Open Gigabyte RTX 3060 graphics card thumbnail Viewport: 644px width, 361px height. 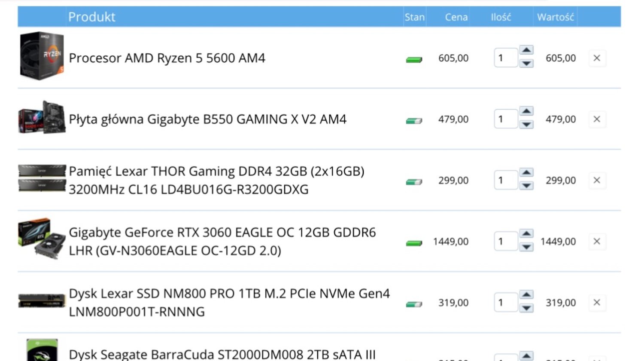pos(42,239)
